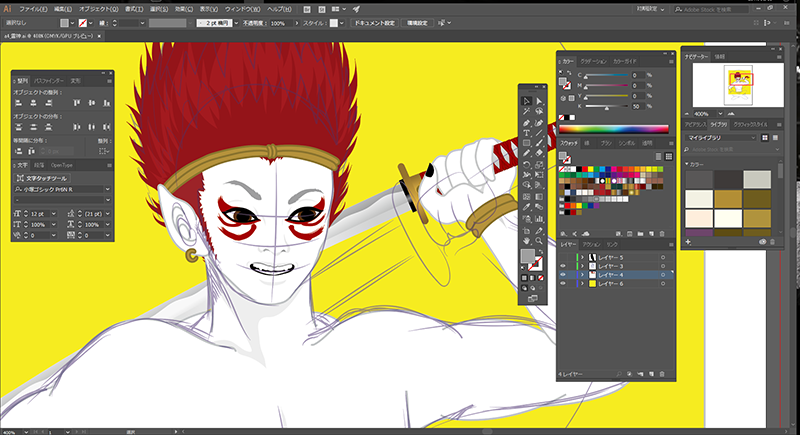The image size is (800, 435).
Task: Click vertical align bottom icon
Action: click(107, 103)
